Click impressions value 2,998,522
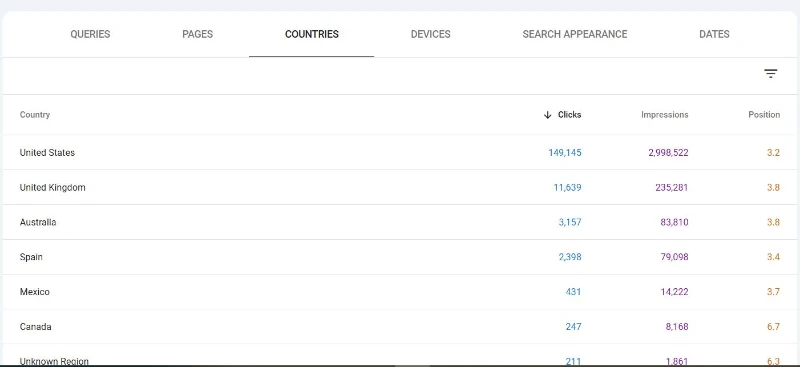This screenshot has width=800, height=367. 668,153
